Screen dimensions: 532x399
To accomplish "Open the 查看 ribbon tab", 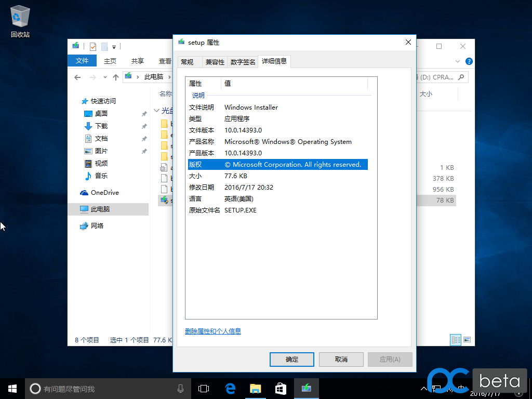I will tap(165, 61).
